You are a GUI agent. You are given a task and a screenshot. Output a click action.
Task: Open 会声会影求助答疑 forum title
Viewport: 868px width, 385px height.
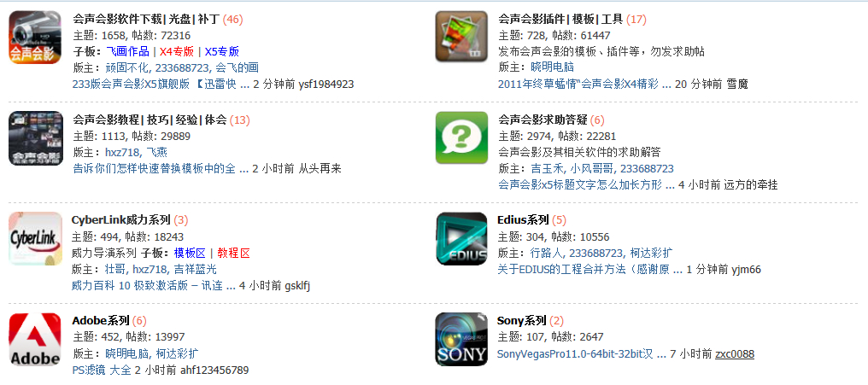coord(542,120)
